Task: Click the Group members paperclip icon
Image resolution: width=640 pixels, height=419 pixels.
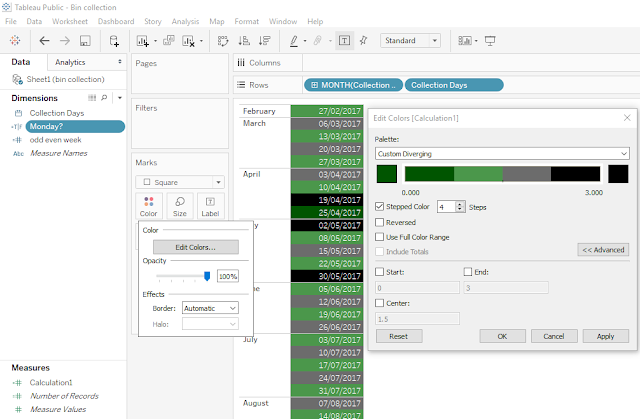Action: 318,40
